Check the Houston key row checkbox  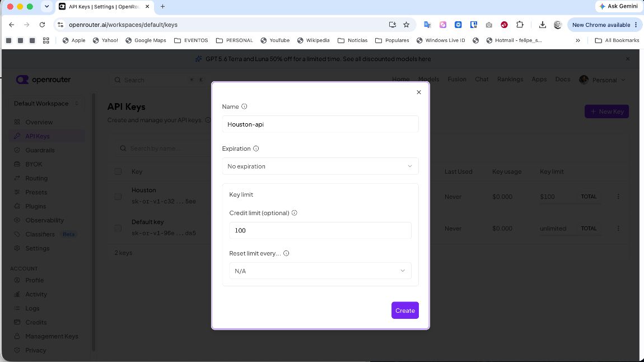pos(118,196)
